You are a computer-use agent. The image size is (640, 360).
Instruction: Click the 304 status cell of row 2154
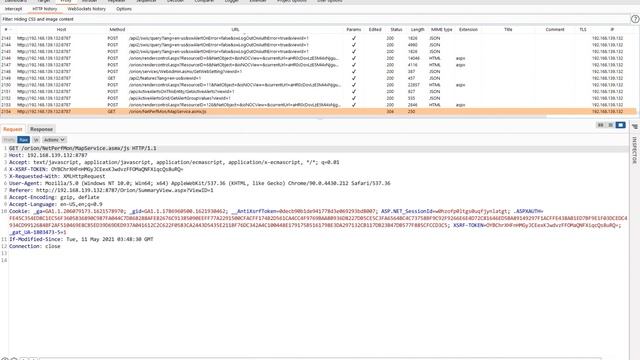point(390,111)
